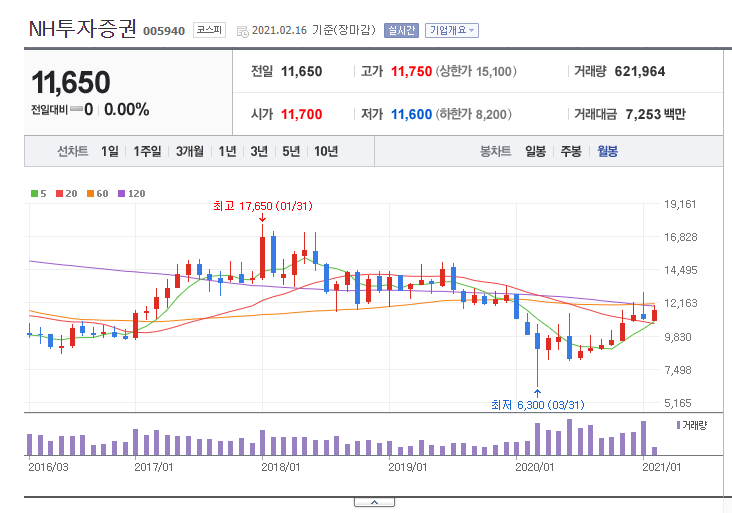Click the purple 120-period moving average swatch

pyautogui.click(x=122, y=193)
